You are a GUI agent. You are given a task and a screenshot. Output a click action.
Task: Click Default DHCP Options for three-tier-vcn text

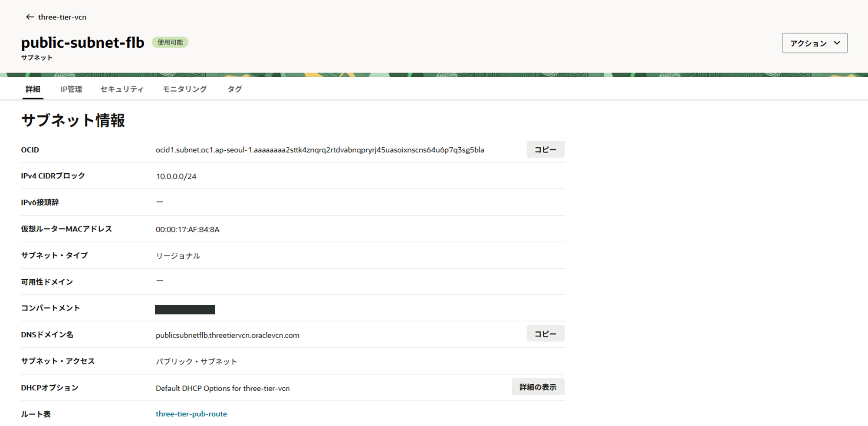click(x=223, y=388)
